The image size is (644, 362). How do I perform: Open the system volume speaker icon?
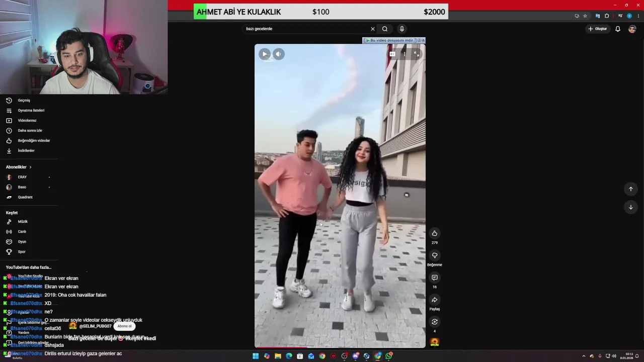tap(614, 356)
